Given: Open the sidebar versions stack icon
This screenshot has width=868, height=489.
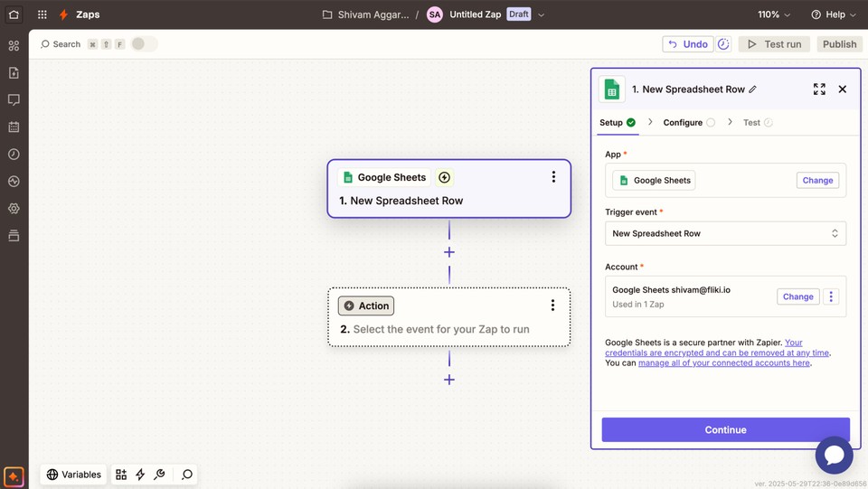Looking at the screenshot, I should [14, 235].
